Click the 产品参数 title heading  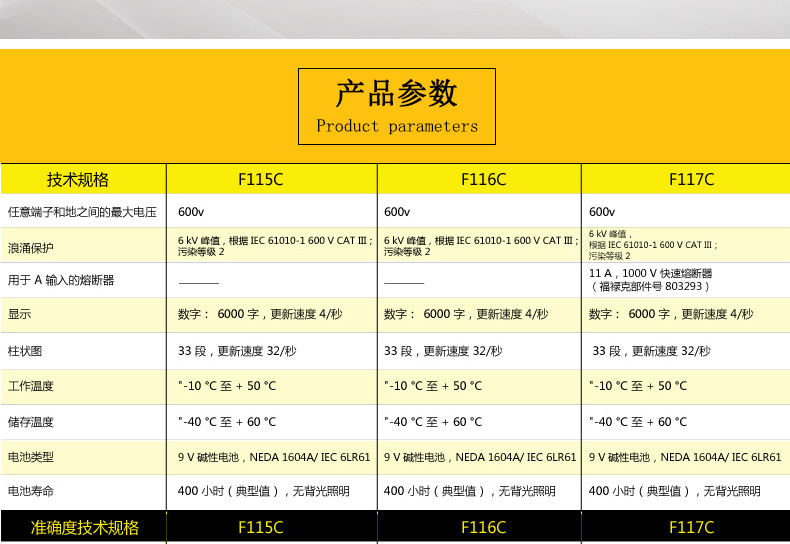point(397,94)
